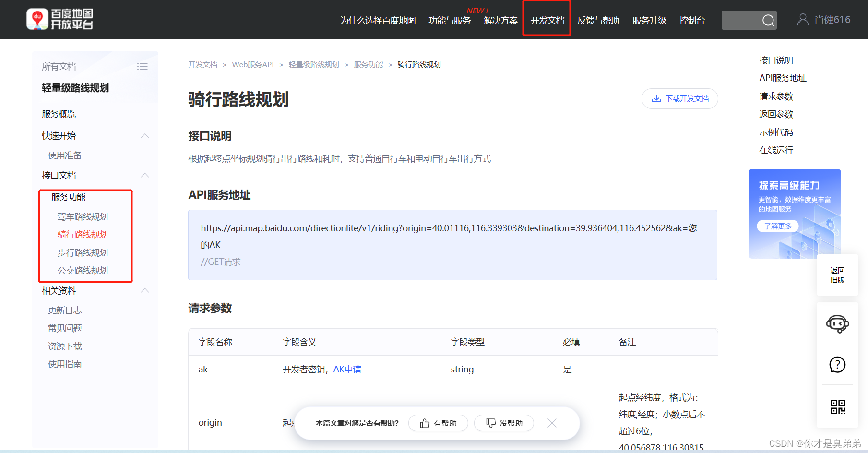Viewport: 868px width, 453px height.
Task: Click the 返回旧版 button
Action: pos(837,275)
